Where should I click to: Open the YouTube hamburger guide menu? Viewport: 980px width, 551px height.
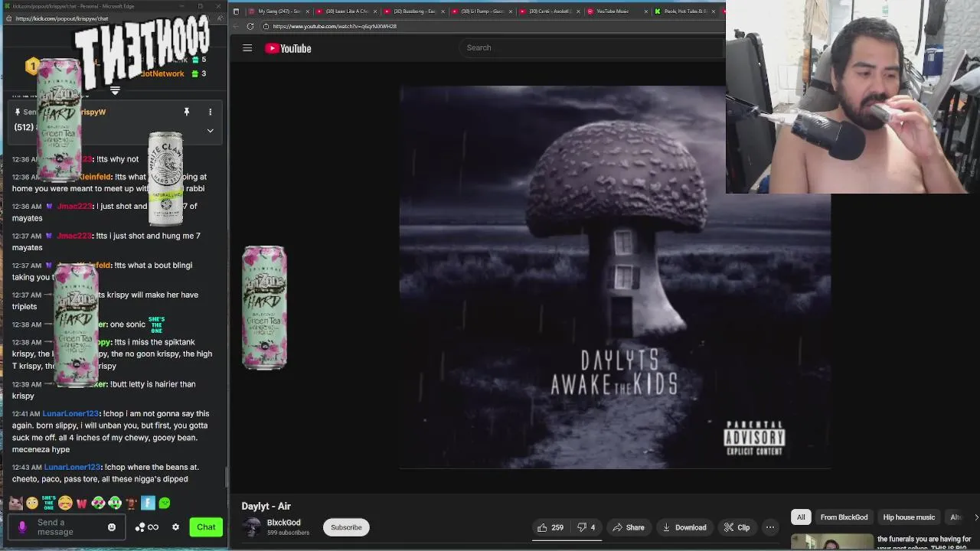coord(247,48)
